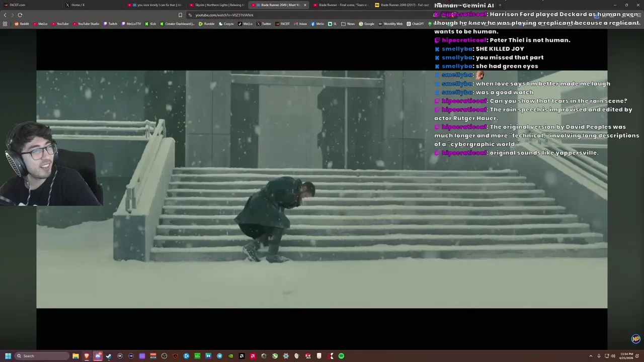Open Brave browser from the taskbar
The height and width of the screenshot is (362, 644).
pos(87,356)
